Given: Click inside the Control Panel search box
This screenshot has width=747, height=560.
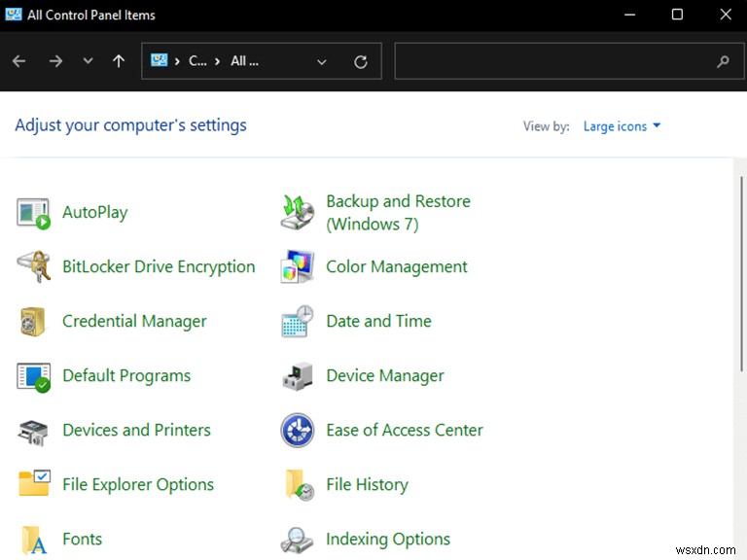Looking at the screenshot, I should (569, 61).
